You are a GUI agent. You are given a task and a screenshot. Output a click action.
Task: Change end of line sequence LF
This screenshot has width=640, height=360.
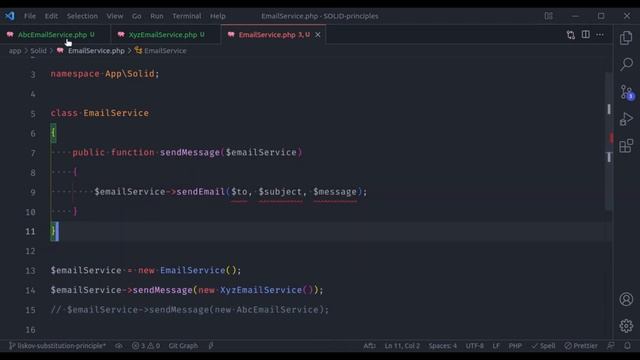pos(496,346)
